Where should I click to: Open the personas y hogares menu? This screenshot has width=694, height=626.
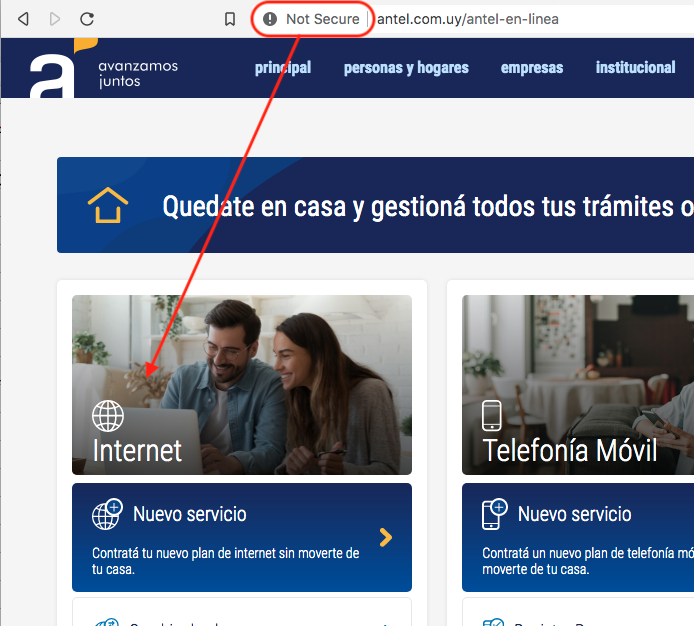click(406, 68)
